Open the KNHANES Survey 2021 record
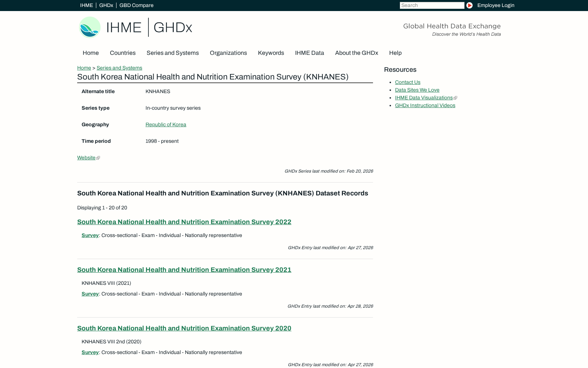This screenshot has width=588, height=368. coord(184,270)
